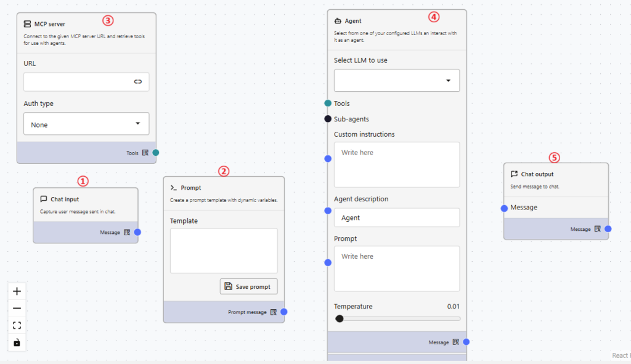631x364 pixels.
Task: Click the zoom in plus control
Action: coord(17,291)
